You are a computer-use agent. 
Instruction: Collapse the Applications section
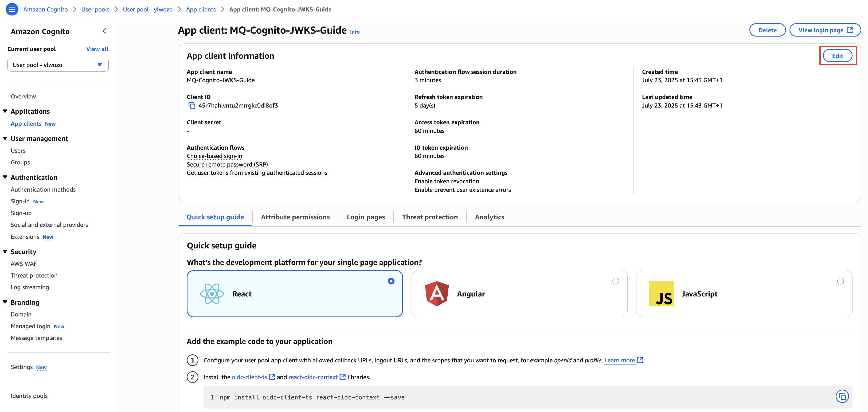(5, 111)
